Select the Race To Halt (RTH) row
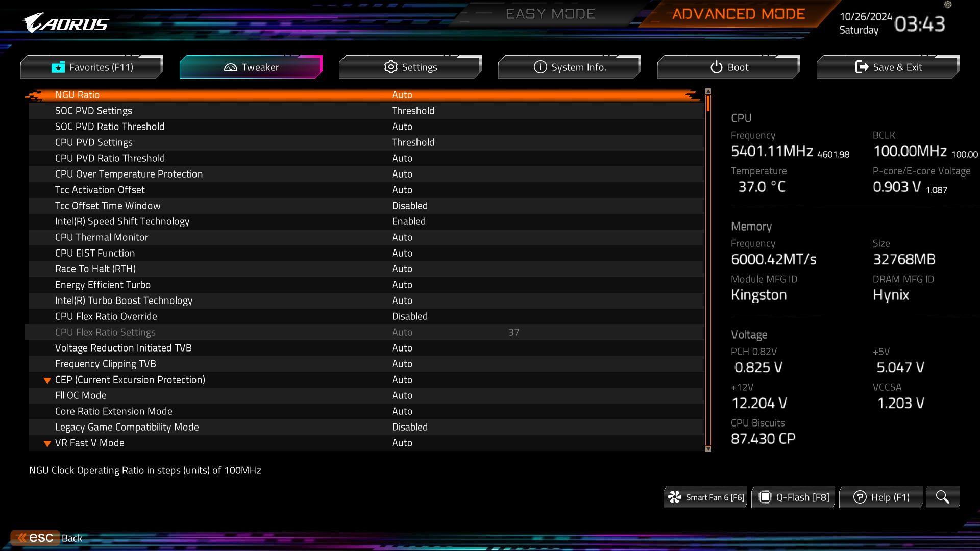This screenshot has width=980, height=551. pyautogui.click(x=366, y=269)
